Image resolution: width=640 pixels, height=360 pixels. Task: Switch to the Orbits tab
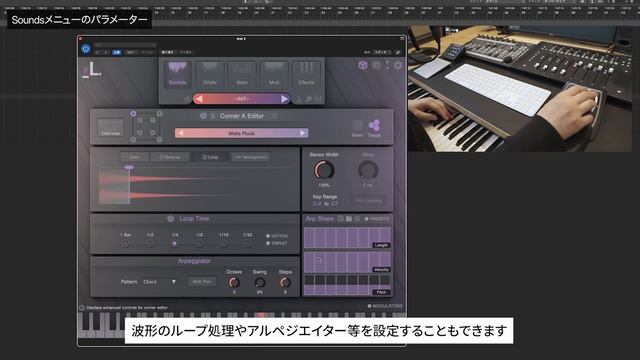pos(209,74)
